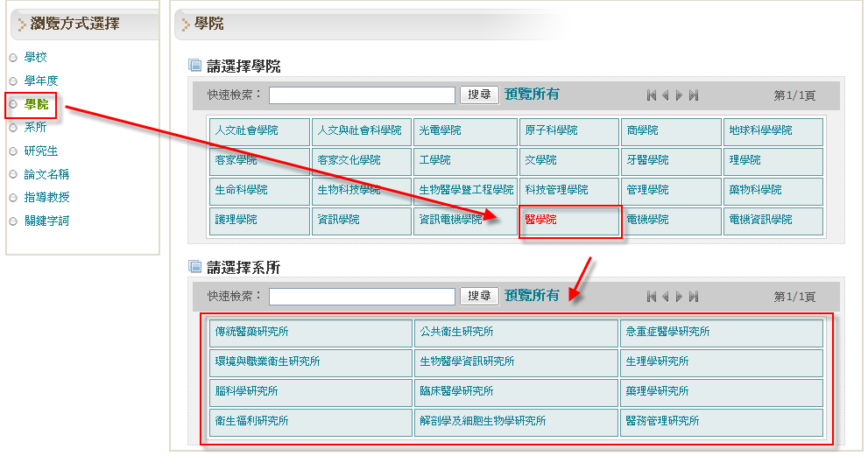Image resolution: width=868 pixels, height=456 pixels.
Task: Go to first page of 系所 list
Action: click(x=651, y=297)
